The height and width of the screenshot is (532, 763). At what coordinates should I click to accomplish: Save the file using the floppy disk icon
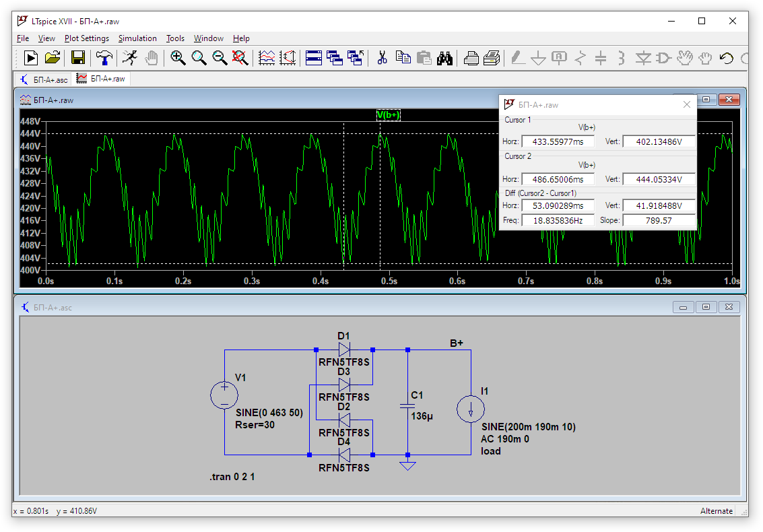coord(78,58)
